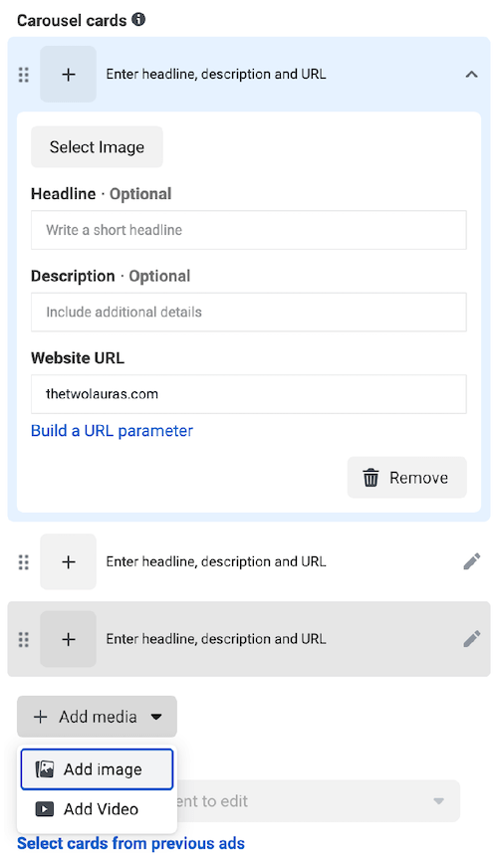Click the first card's drag handle icon
Image resolution: width=498 pixels, height=868 pixels.
pos(23,75)
